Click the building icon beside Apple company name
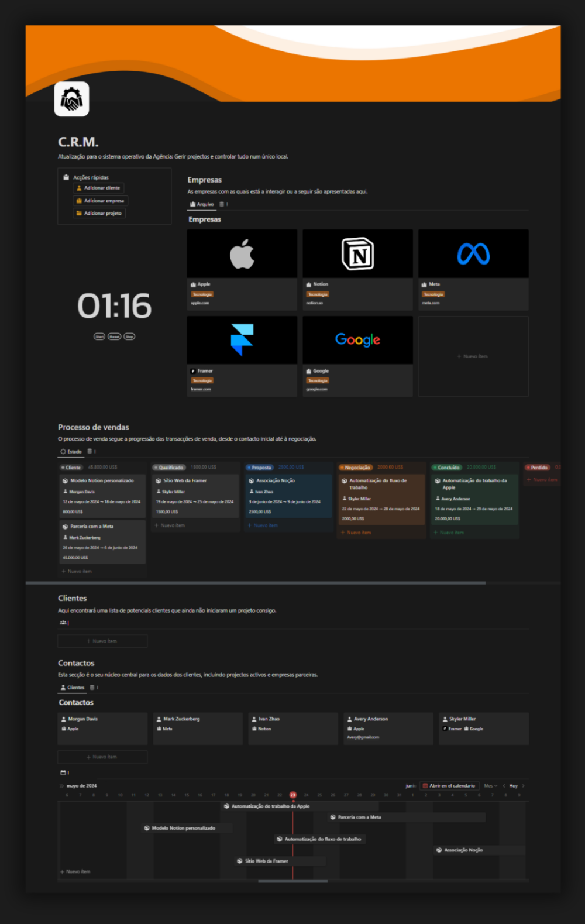Image resolution: width=585 pixels, height=924 pixels. [193, 284]
